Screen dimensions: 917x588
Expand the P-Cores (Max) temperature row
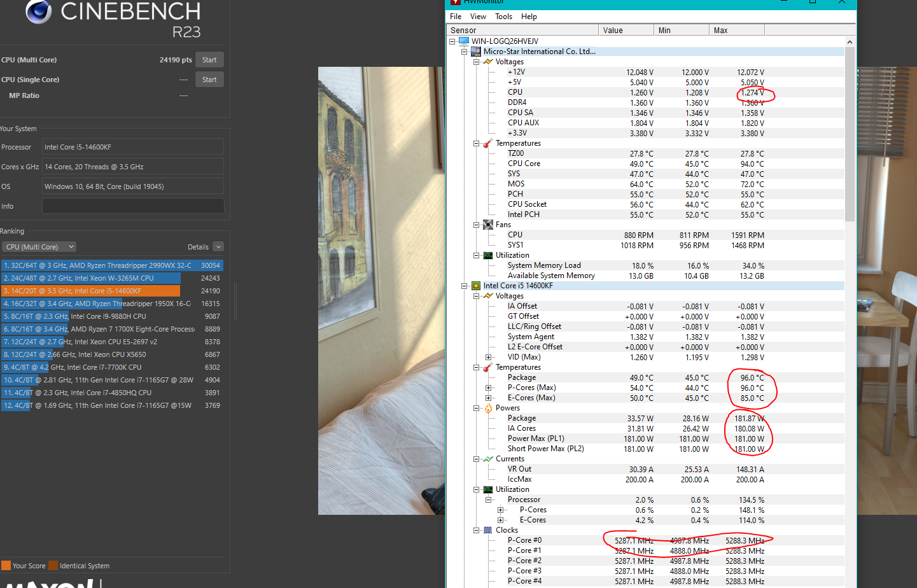point(489,388)
